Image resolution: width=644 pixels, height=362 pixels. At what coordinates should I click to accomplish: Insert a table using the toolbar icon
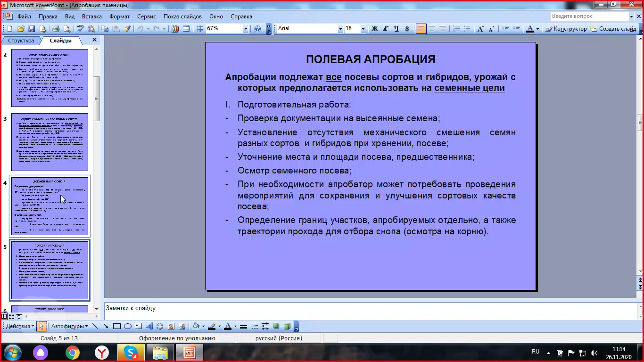coord(186,29)
